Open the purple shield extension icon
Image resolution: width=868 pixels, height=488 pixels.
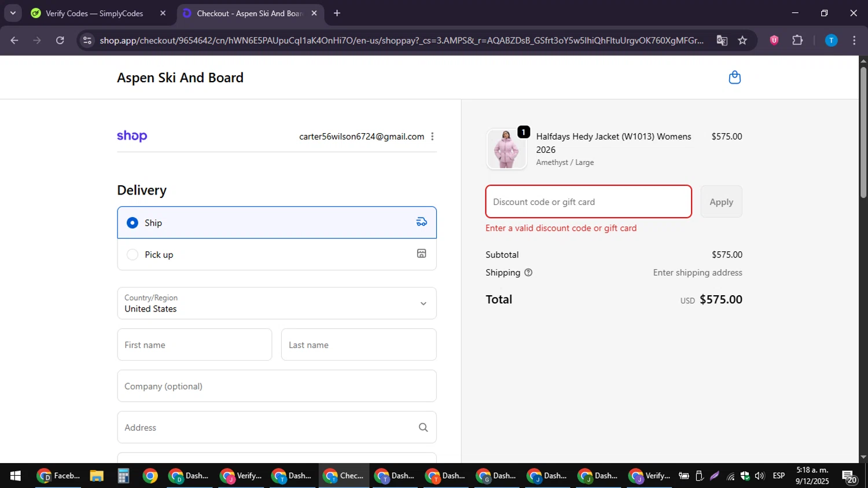click(774, 40)
